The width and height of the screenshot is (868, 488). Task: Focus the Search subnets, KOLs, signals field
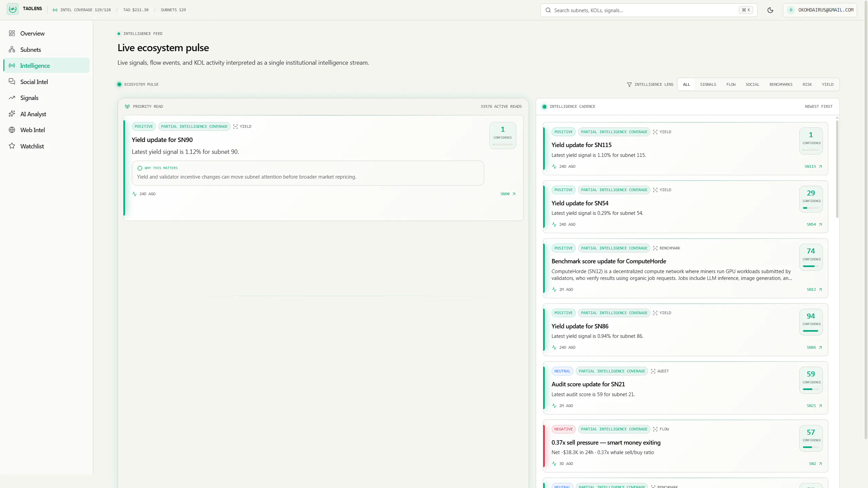[649, 10]
